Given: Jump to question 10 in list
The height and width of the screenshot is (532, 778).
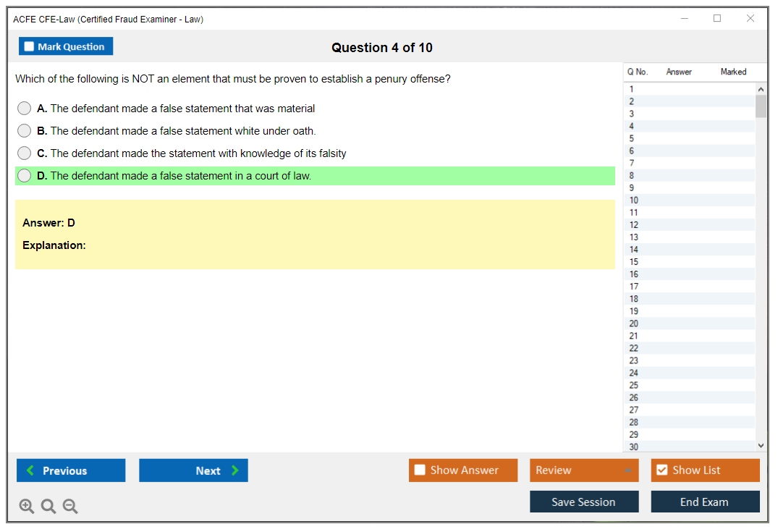Looking at the screenshot, I should coord(634,200).
